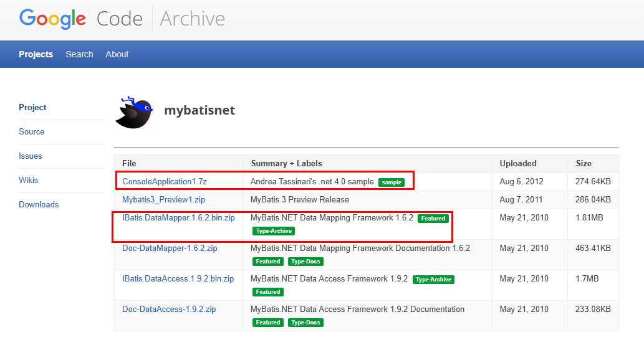Viewport: 644px width, 345px height.
Task: Select 'MyBatis 3 Preview Release' summary text
Action: click(x=300, y=199)
